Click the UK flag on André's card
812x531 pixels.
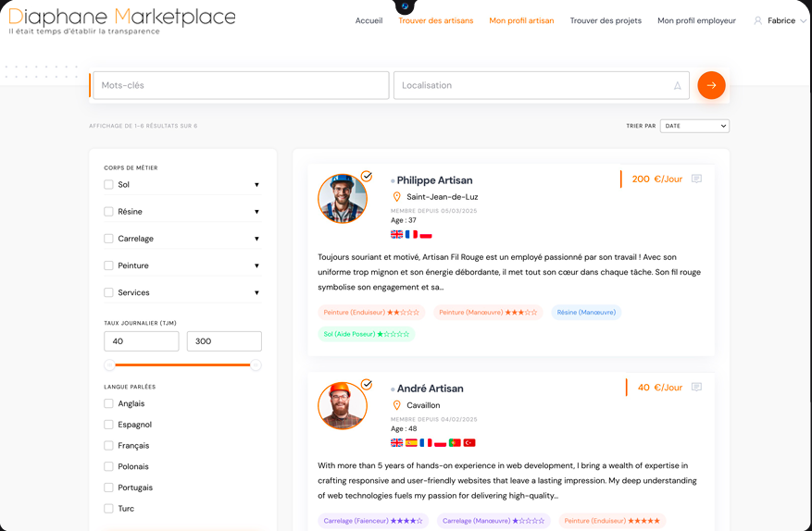396,443
